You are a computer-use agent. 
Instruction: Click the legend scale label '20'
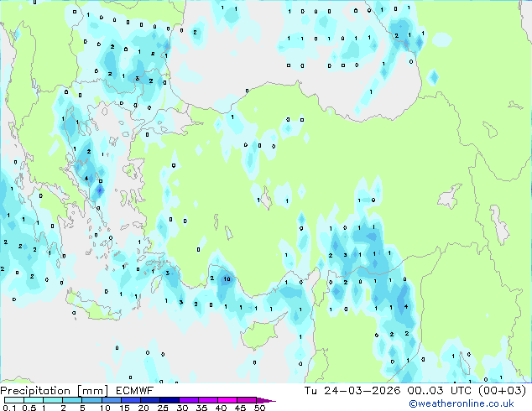point(143,408)
